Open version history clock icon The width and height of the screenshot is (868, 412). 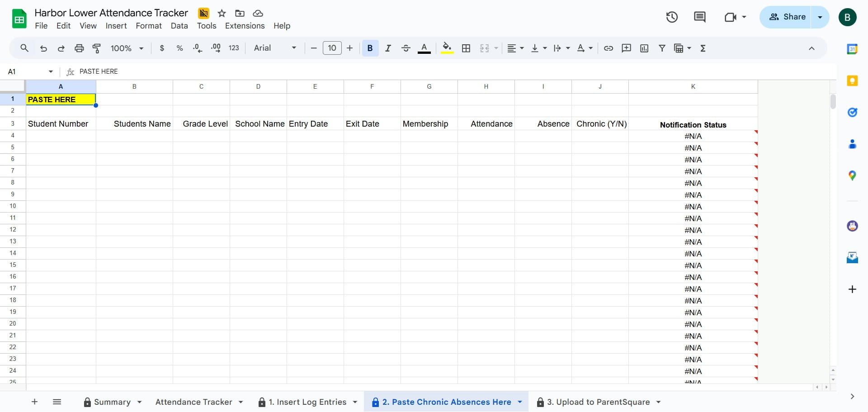pyautogui.click(x=672, y=17)
